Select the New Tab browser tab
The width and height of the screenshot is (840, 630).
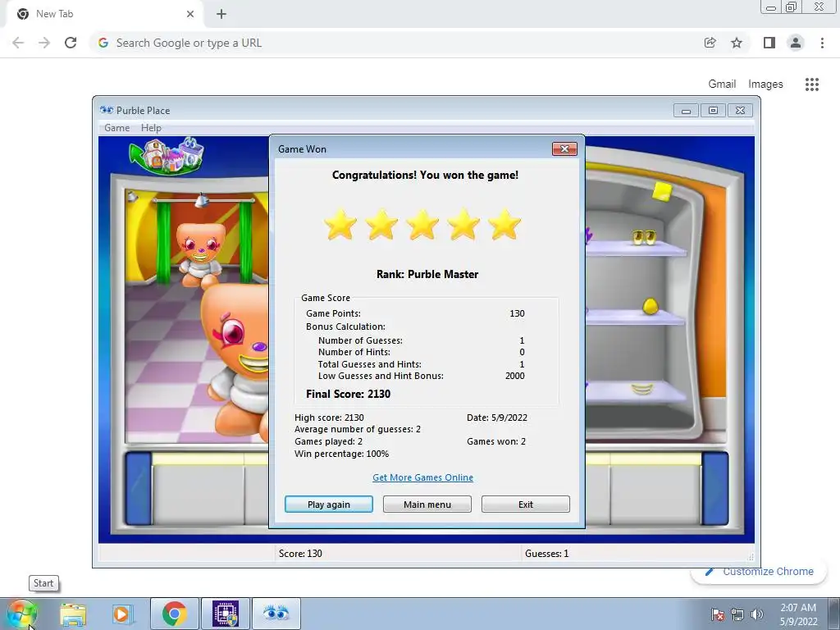pos(104,14)
